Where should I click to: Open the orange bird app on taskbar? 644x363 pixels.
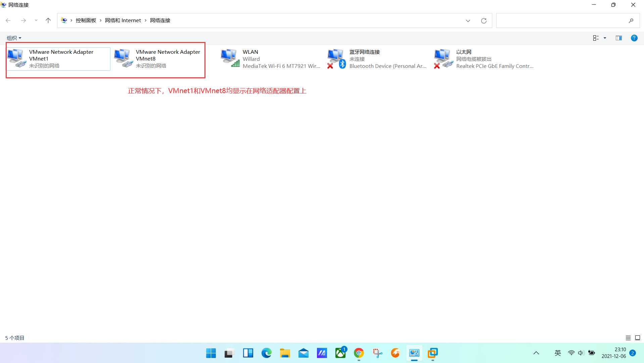tap(396, 353)
